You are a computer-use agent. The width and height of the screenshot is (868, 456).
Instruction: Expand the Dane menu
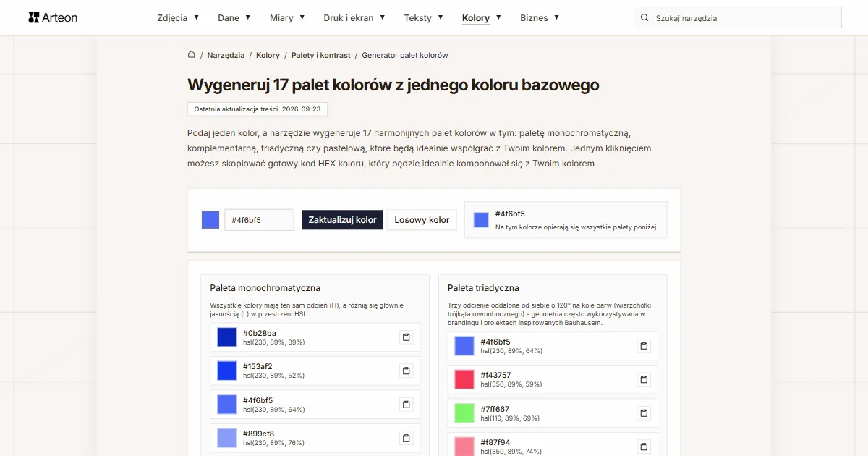[x=234, y=17]
